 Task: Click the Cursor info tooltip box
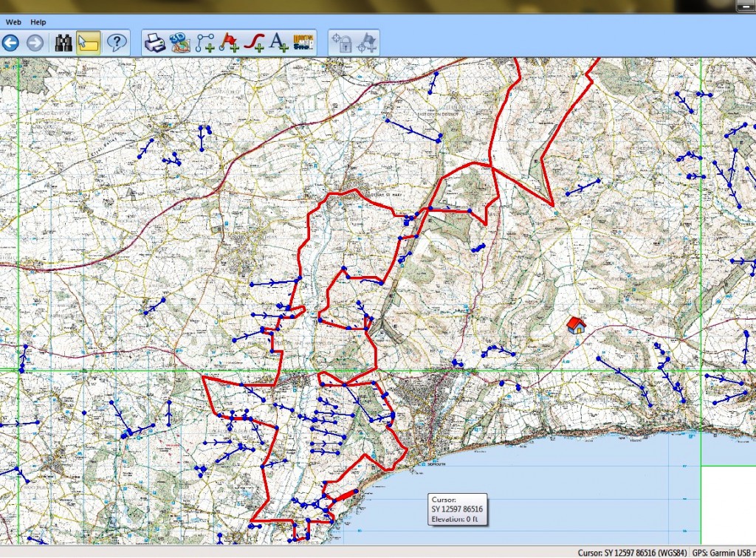(457, 509)
